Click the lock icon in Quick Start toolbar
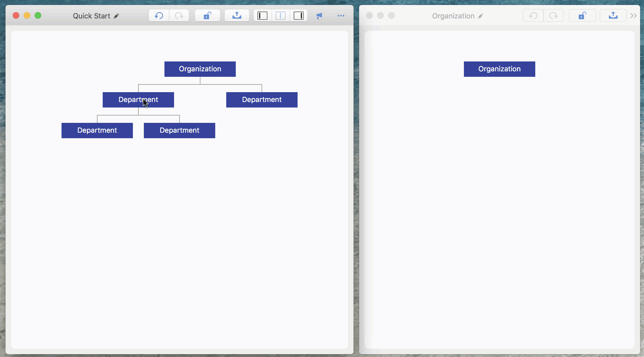This screenshot has height=357, width=644. pyautogui.click(x=207, y=16)
